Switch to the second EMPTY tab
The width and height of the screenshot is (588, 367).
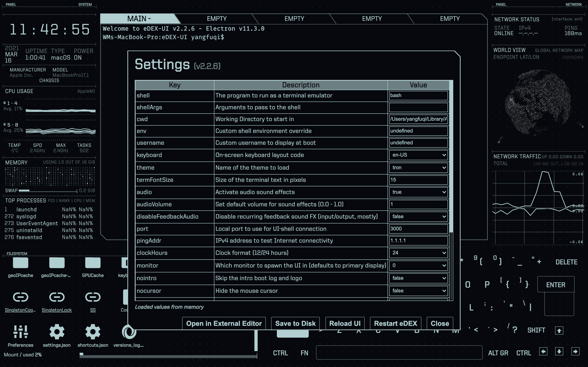point(294,19)
